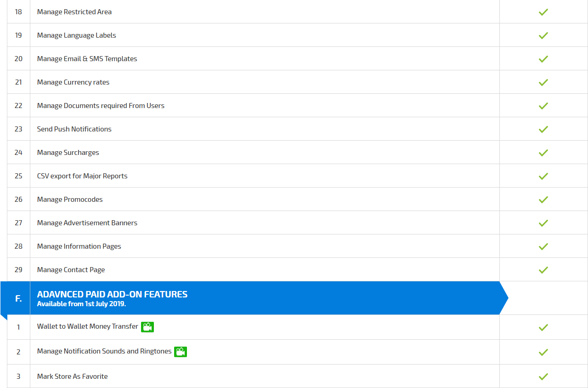Click checkmark in Wallet to Wallet Money Transfer row

pos(543,327)
